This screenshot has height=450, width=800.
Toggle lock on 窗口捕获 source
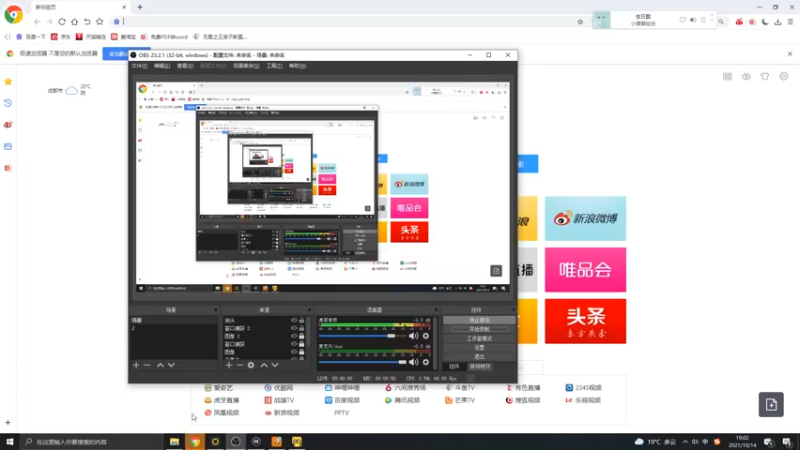point(302,344)
